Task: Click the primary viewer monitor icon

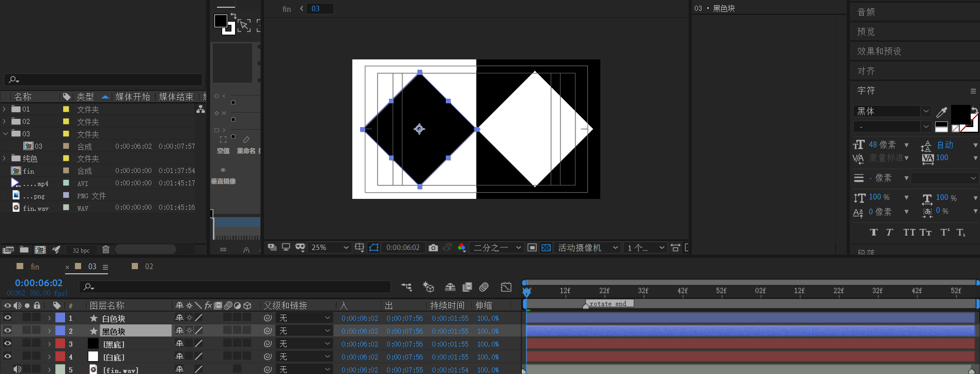Action: pyautogui.click(x=286, y=247)
